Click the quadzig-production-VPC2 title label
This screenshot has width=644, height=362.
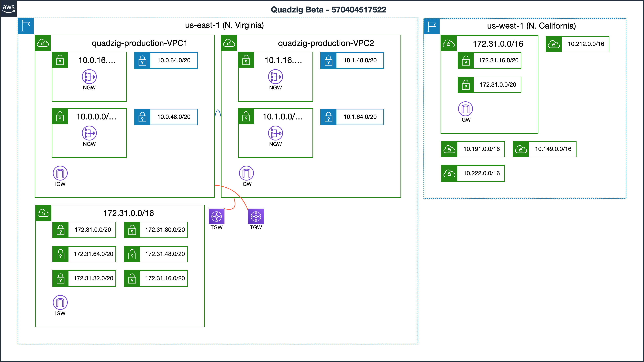pyautogui.click(x=326, y=43)
